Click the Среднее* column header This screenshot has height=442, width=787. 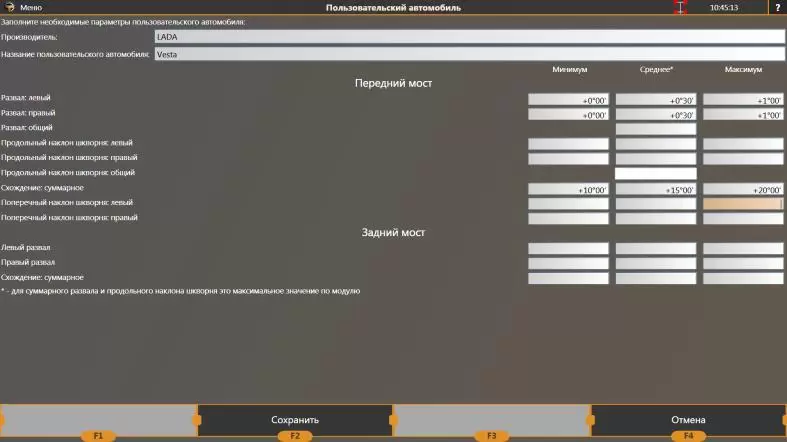pyautogui.click(x=656, y=69)
